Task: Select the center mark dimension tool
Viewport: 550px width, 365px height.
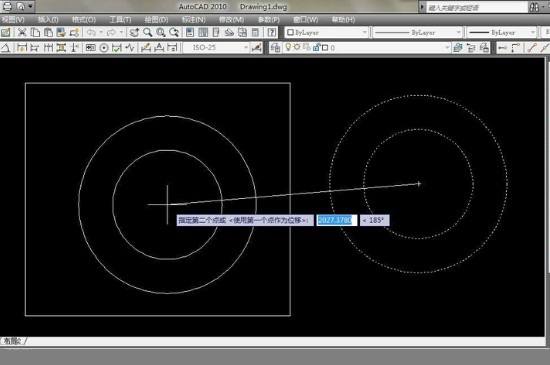Action: click(104, 48)
